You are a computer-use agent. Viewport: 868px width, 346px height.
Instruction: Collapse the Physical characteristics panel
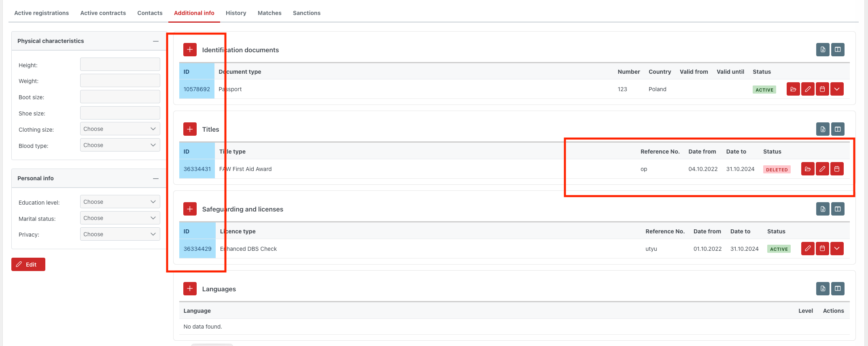[156, 41]
